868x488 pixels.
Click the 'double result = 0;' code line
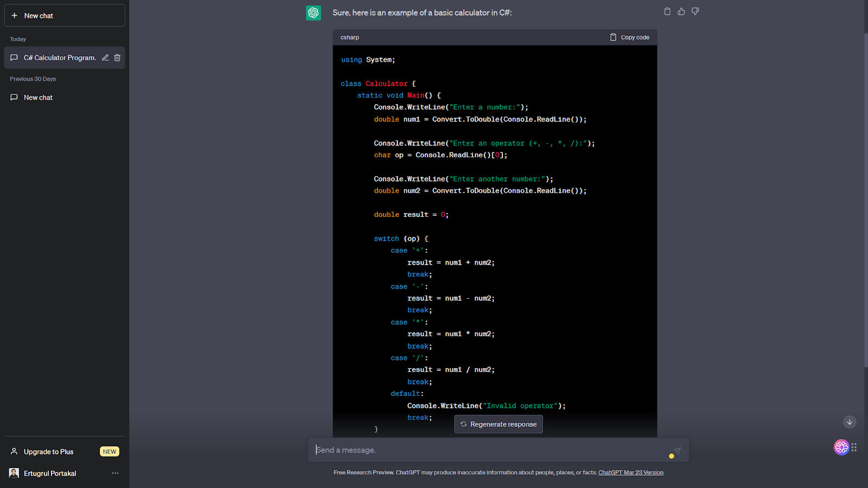click(x=411, y=215)
